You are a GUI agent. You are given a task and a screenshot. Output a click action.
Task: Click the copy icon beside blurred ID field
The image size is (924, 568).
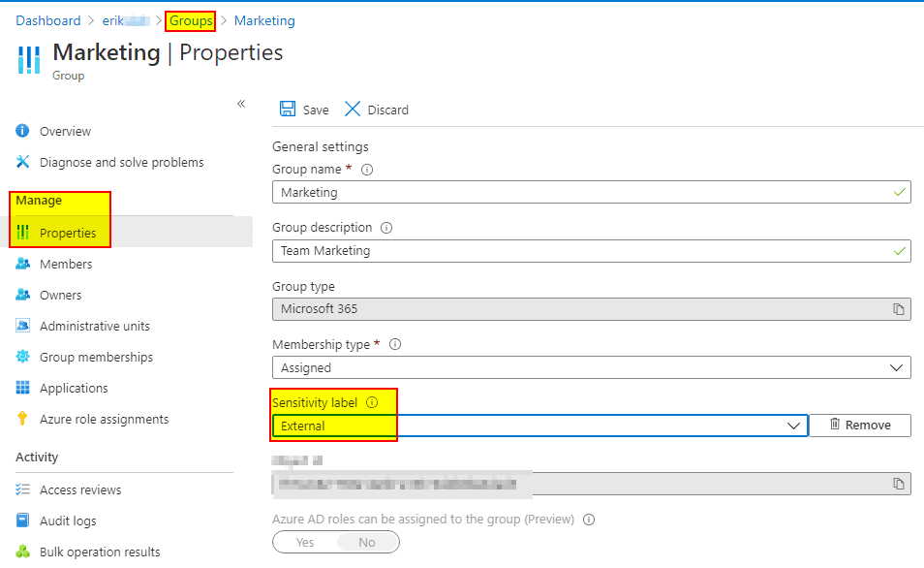coord(898,484)
